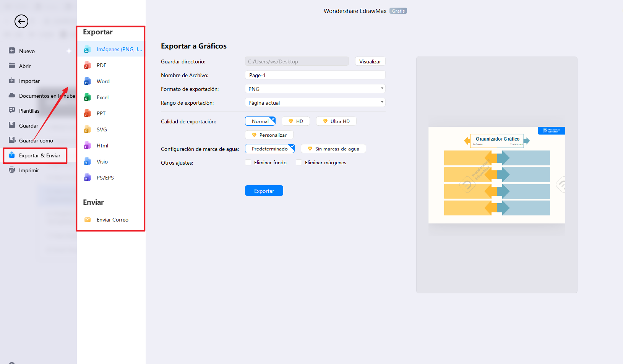Viewport: 623px width, 364px height.
Task: Enable the Eliminar fondo checkbox
Action: coord(248,162)
